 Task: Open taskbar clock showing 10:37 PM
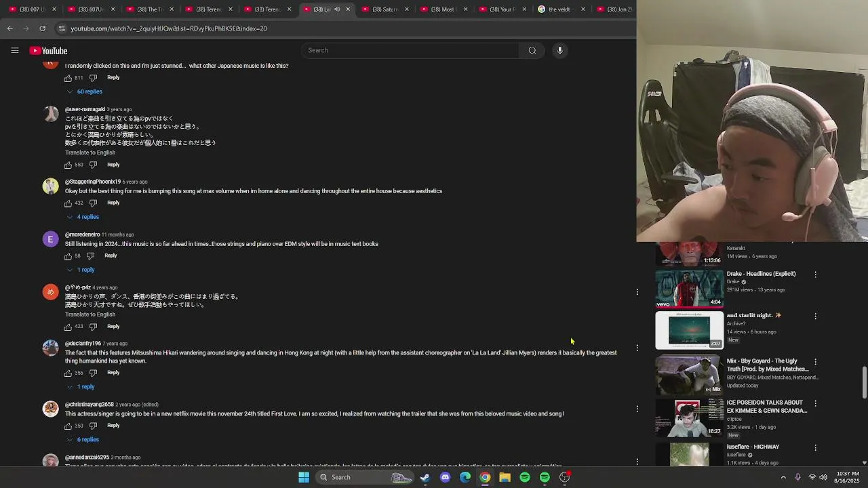click(x=848, y=477)
